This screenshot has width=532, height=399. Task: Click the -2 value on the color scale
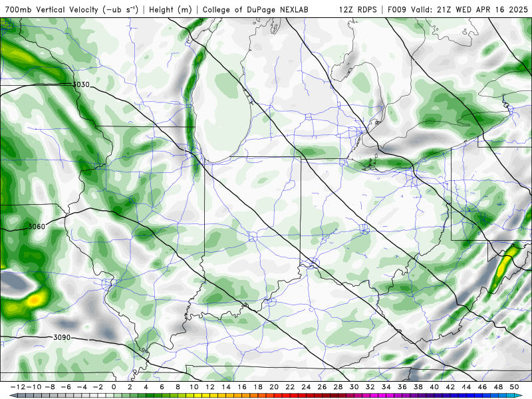pyautogui.click(x=98, y=387)
